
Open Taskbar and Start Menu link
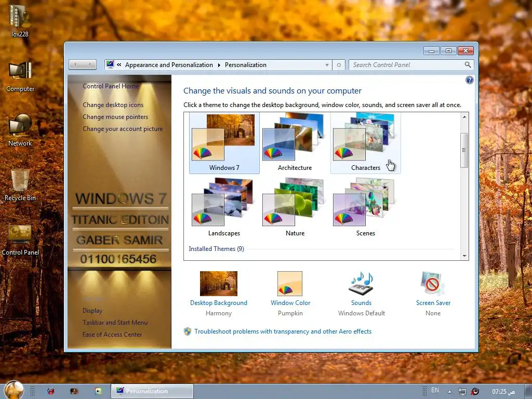[x=115, y=322]
